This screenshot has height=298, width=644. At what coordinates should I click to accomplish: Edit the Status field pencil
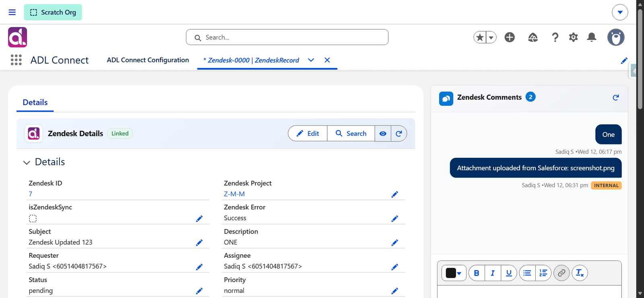pos(199,291)
